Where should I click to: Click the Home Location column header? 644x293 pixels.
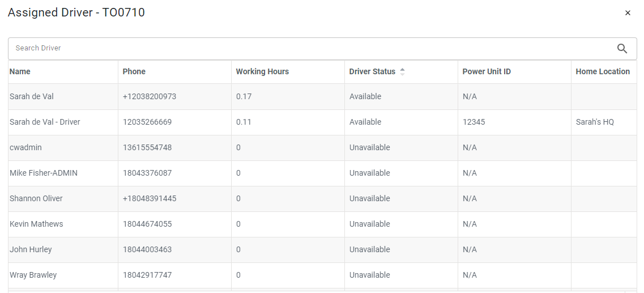[x=603, y=71]
